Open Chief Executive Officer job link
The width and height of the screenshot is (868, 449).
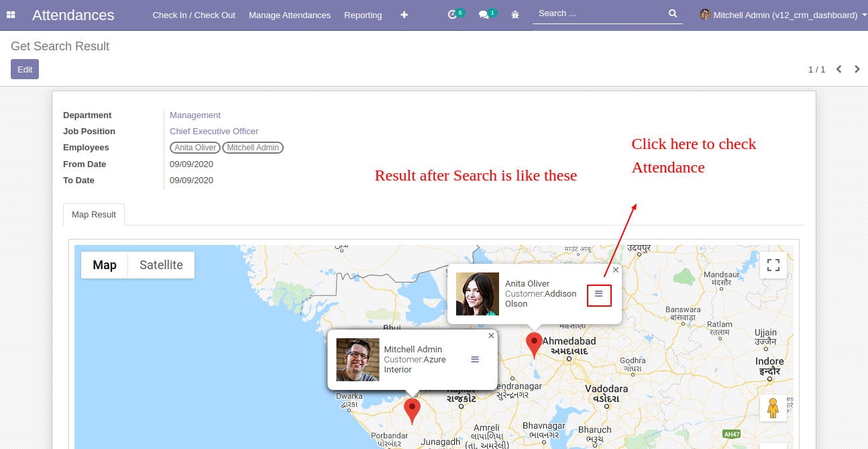click(214, 132)
